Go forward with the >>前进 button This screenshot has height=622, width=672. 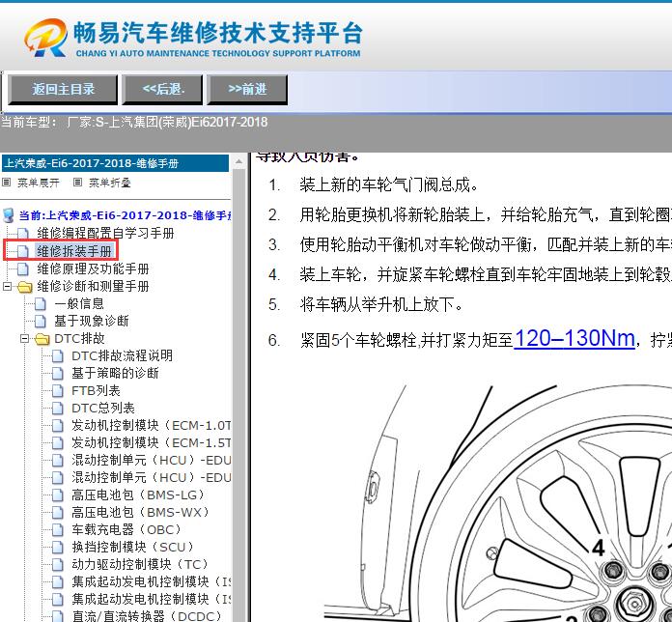pyautogui.click(x=247, y=89)
